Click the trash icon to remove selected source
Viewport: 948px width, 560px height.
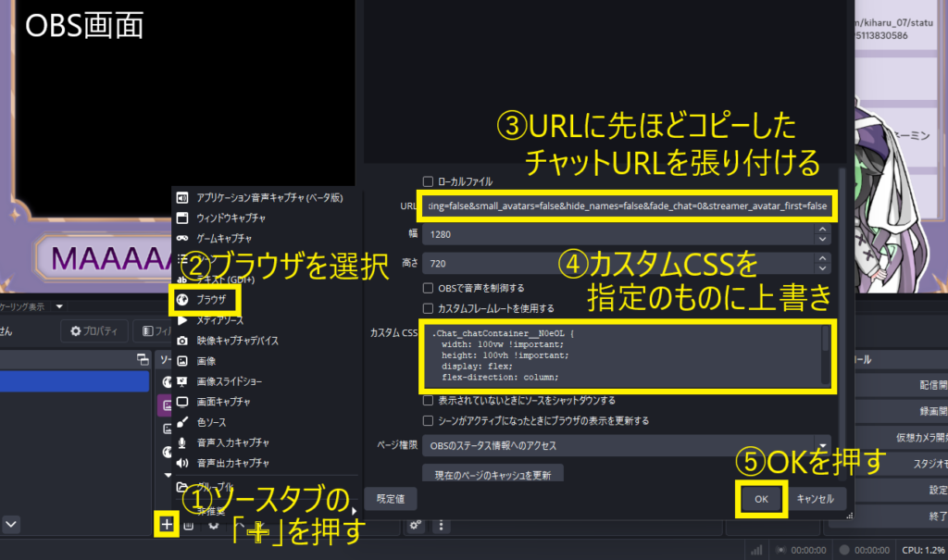(x=189, y=525)
